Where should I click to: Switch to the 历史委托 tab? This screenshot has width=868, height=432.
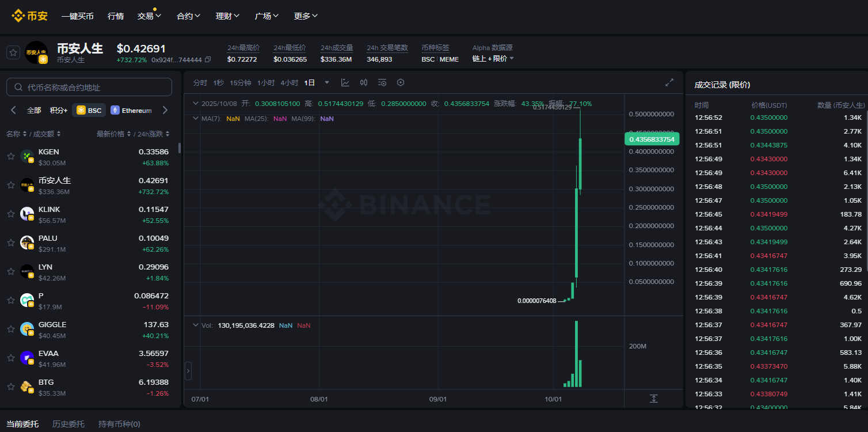[68, 424]
